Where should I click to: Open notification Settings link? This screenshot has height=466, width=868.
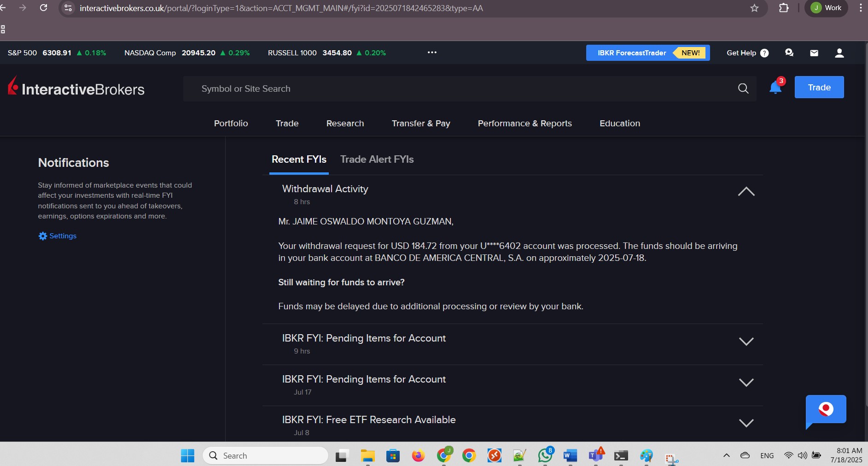[63, 236]
